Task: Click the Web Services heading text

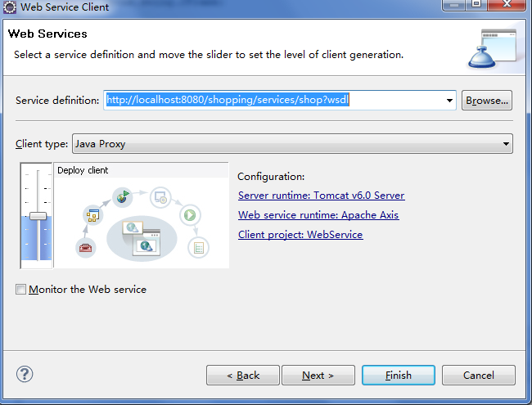Action: point(47,34)
